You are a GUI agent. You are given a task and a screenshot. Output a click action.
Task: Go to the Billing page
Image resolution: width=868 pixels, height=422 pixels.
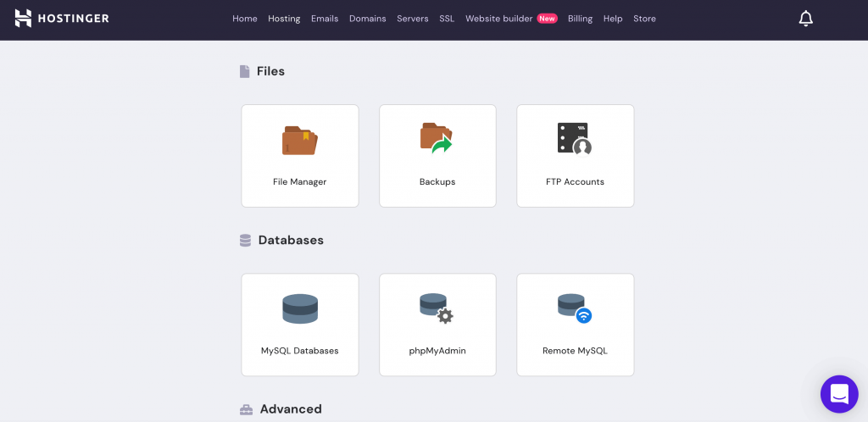pyautogui.click(x=580, y=19)
